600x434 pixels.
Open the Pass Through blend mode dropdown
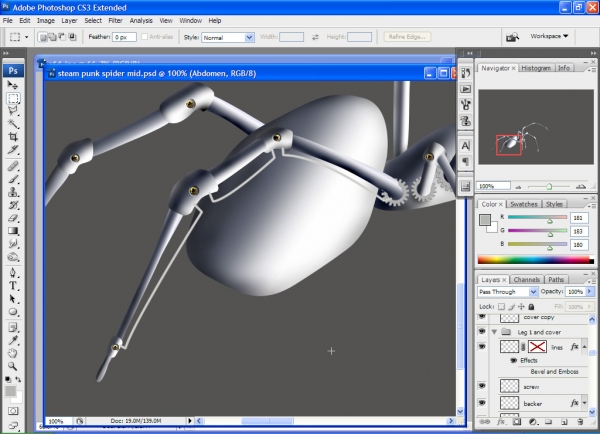(x=533, y=292)
